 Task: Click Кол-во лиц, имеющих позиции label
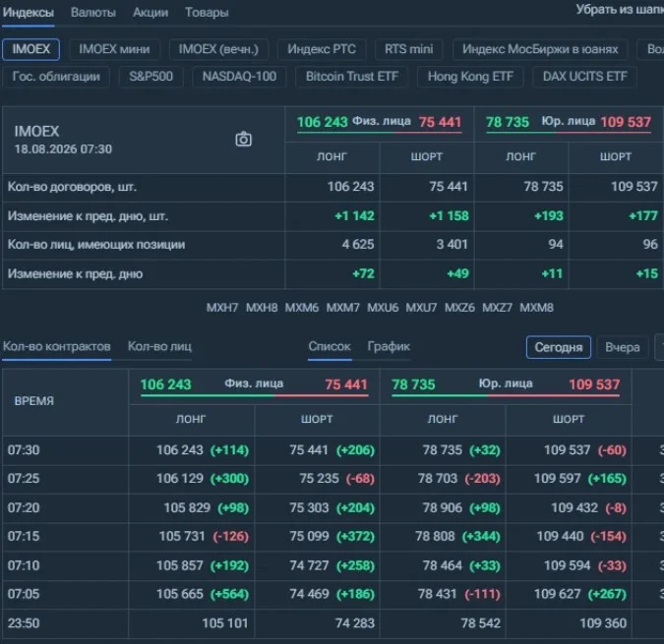[96, 245]
